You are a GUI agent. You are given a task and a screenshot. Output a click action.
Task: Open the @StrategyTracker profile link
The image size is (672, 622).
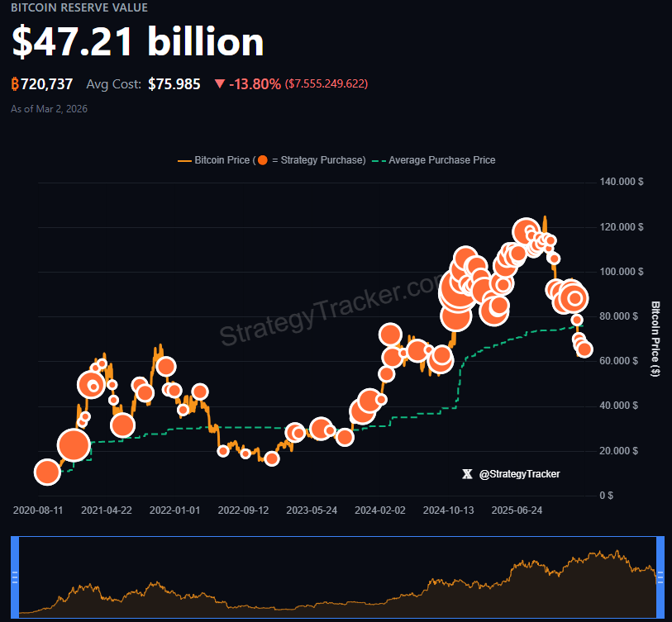click(519, 474)
